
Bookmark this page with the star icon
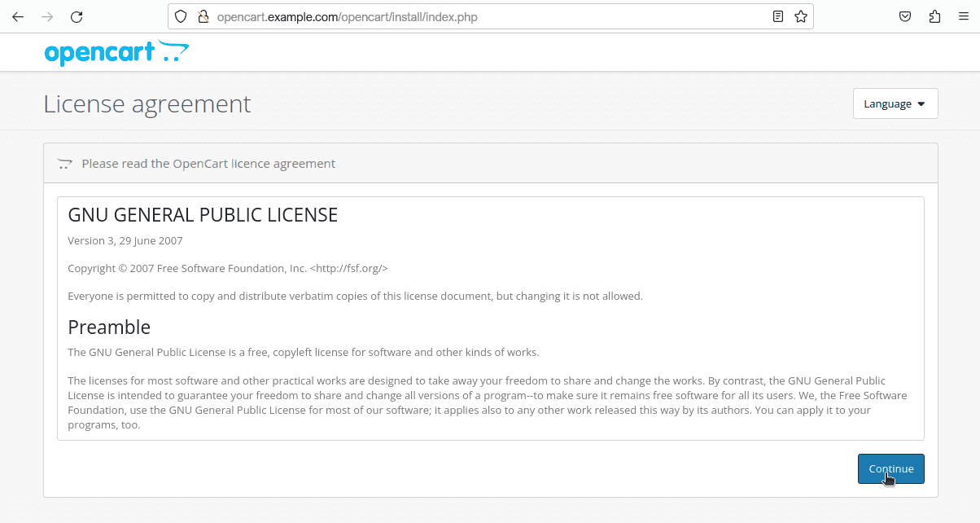tap(801, 16)
